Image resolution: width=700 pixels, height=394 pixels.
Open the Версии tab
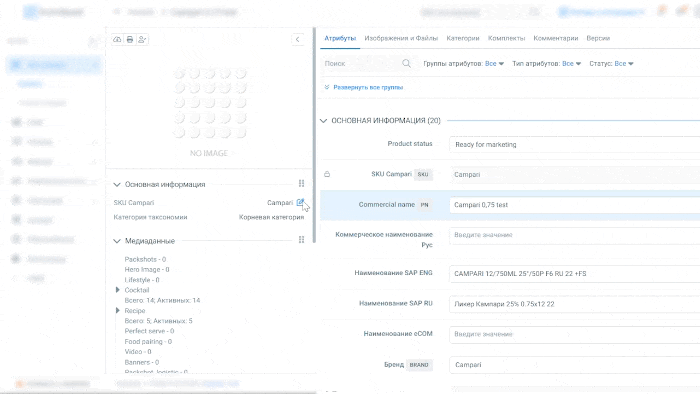598,38
